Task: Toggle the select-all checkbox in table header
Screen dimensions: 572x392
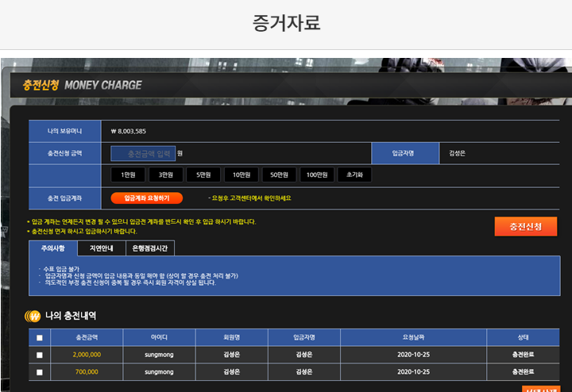Action: coord(41,337)
